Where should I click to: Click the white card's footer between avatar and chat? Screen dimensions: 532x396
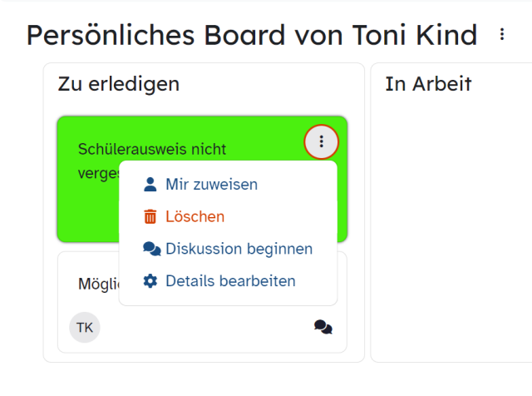point(207,328)
